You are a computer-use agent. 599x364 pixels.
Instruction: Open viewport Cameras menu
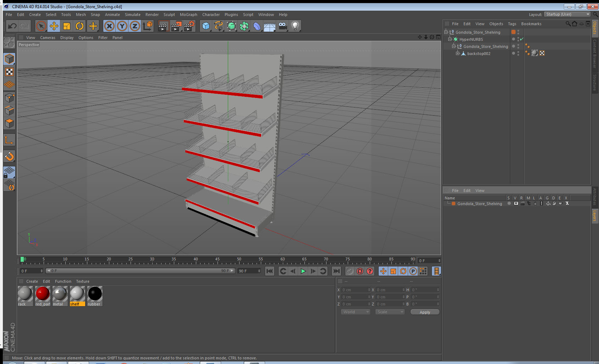click(48, 38)
